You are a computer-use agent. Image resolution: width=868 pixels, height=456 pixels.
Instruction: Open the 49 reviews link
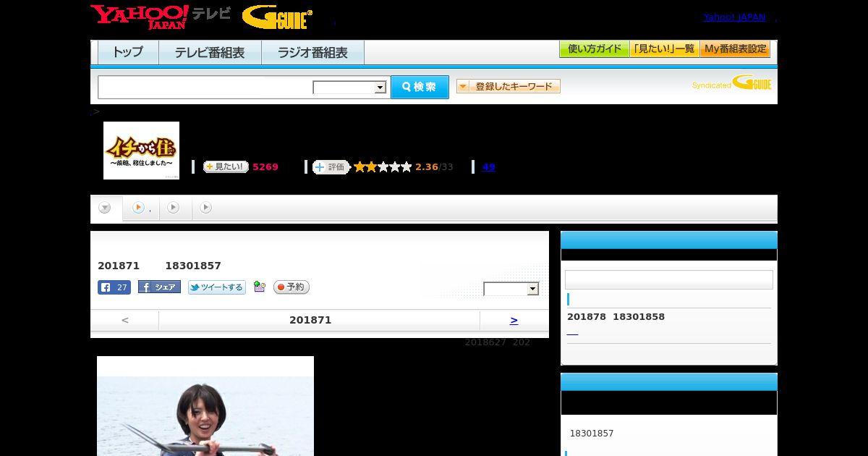[x=488, y=166]
